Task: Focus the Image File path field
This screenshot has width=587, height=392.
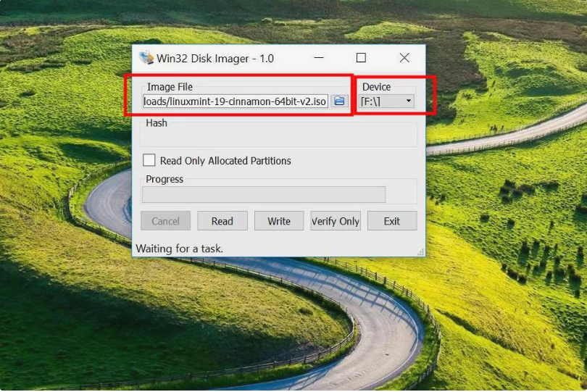Action: [x=236, y=101]
